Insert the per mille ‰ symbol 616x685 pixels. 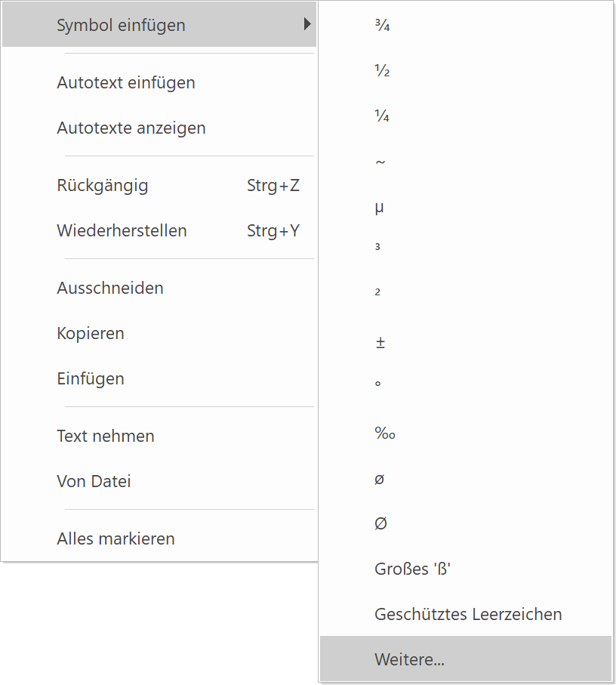click(385, 434)
